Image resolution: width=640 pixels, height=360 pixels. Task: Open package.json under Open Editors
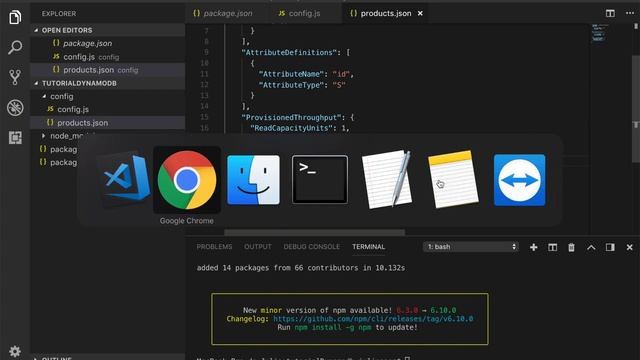[108, 43]
